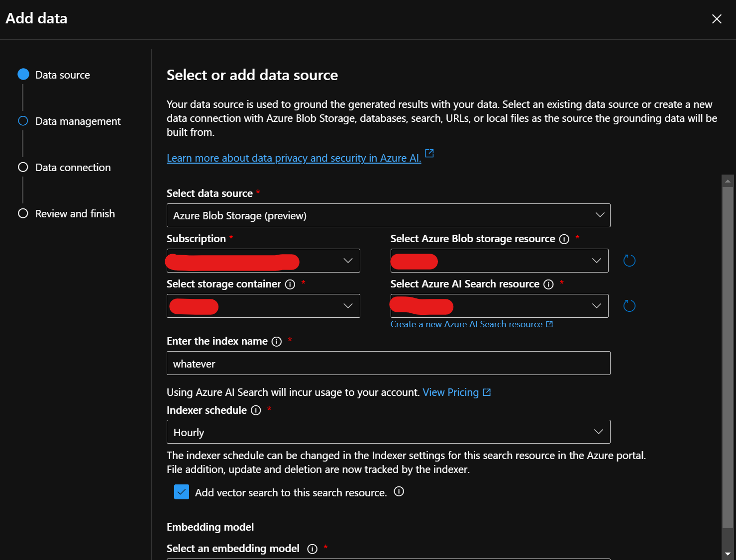The height and width of the screenshot is (560, 736).
Task: Click info icon next to Blob storage resource
Action: coord(564,239)
